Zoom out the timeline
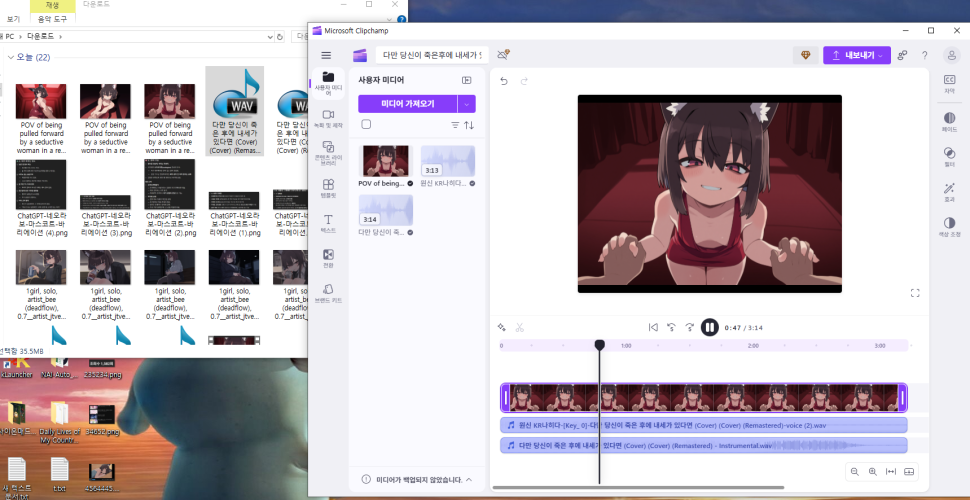Screen dimensions: 970x500 854,472
